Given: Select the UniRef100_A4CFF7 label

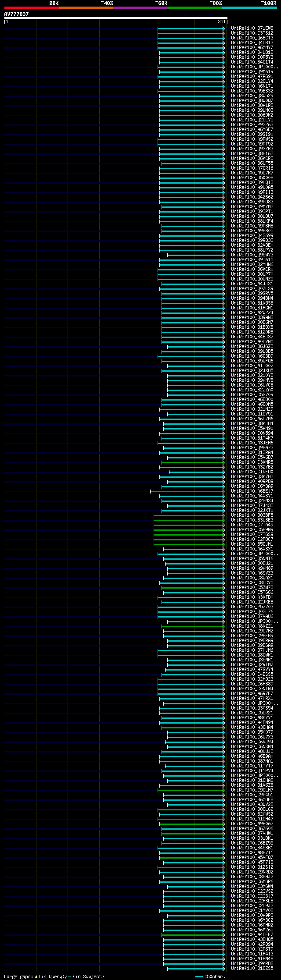Looking at the screenshot, I should 252,934.
